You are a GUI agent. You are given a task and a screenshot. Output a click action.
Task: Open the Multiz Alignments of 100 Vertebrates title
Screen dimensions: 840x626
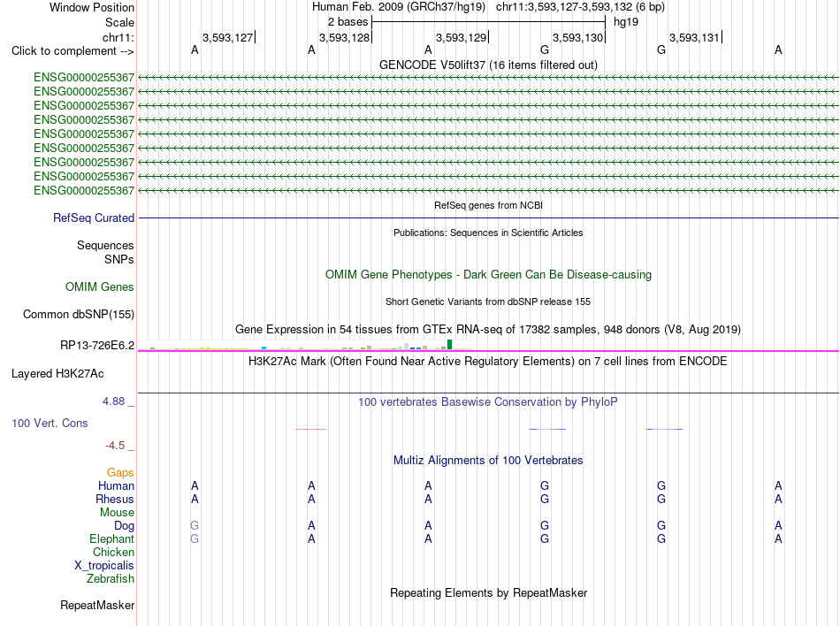pos(488,460)
